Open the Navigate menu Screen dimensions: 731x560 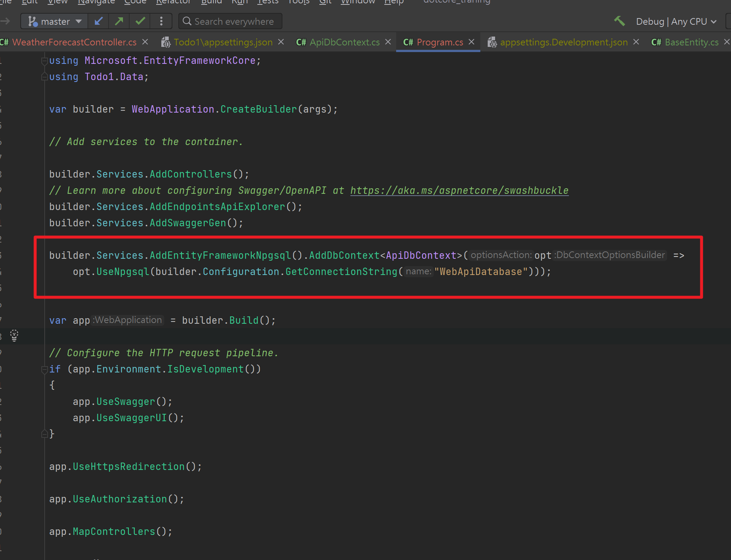[x=96, y=2]
